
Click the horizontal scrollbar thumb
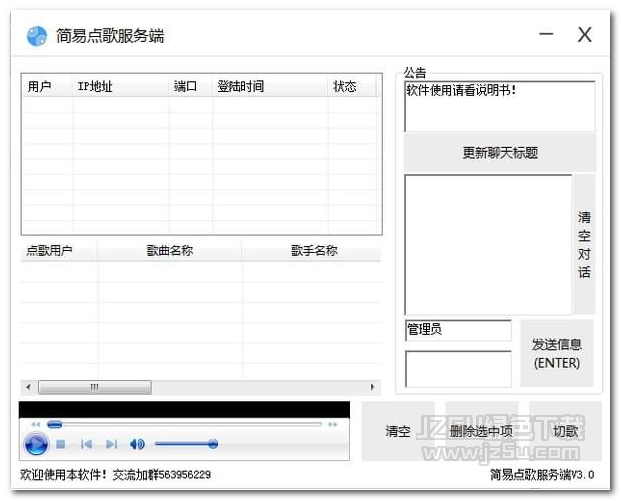pyautogui.click(x=94, y=387)
